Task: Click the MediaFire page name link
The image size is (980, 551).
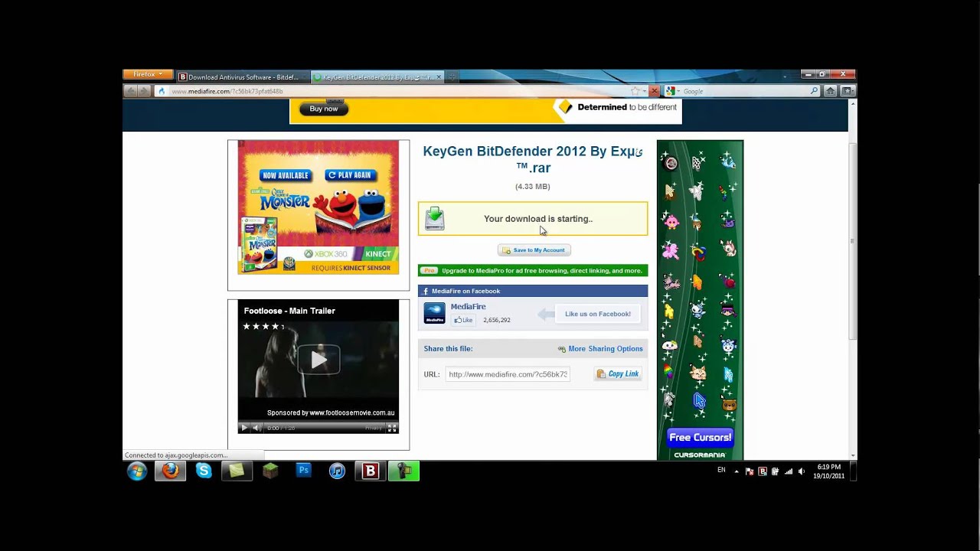Action: [468, 306]
